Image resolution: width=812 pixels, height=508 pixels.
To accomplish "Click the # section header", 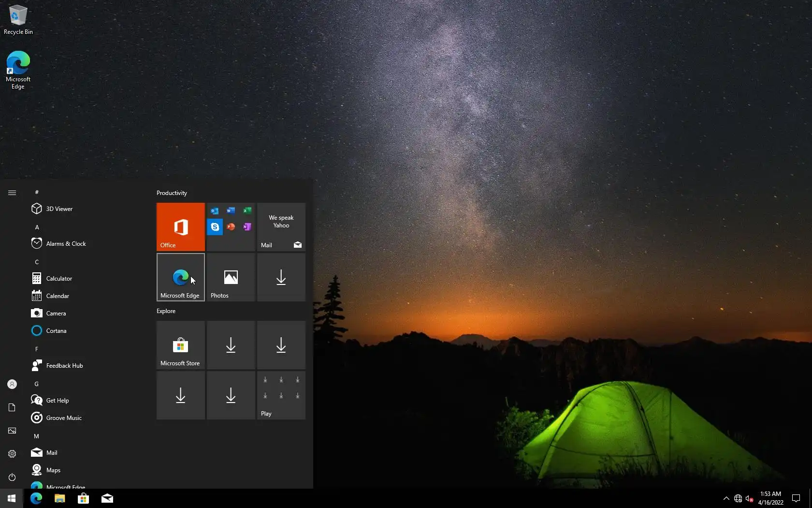I will click(x=37, y=192).
